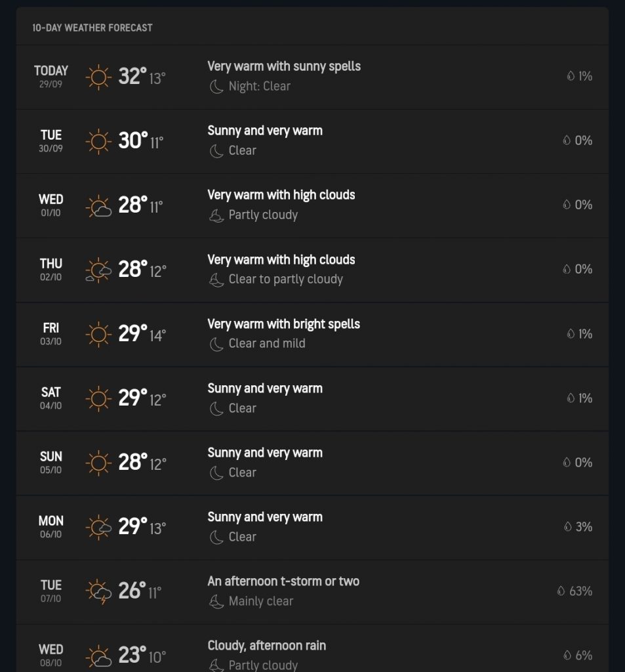625x672 pixels.
Task: Click the hazy sun icon for THU 02/10
Action: (x=98, y=270)
